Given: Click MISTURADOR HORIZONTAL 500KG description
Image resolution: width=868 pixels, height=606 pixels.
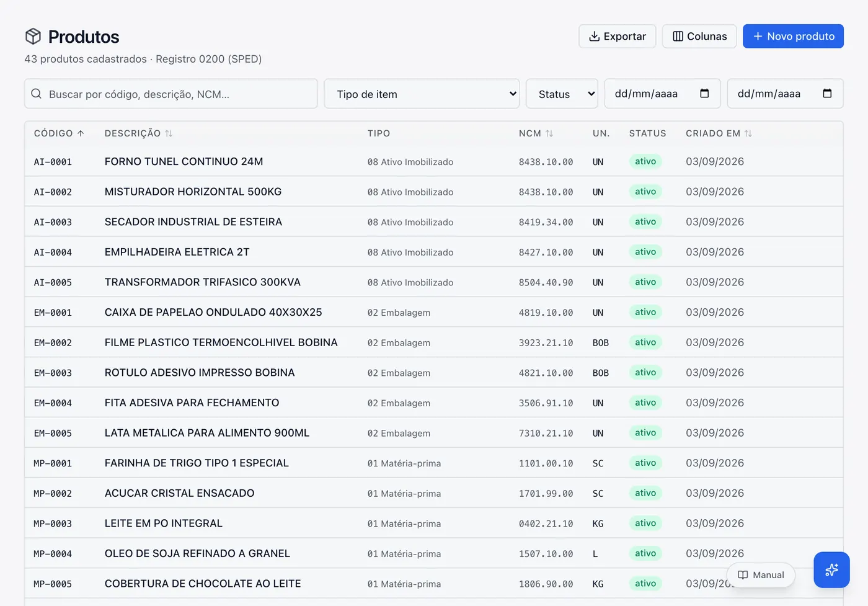Looking at the screenshot, I should (x=193, y=192).
